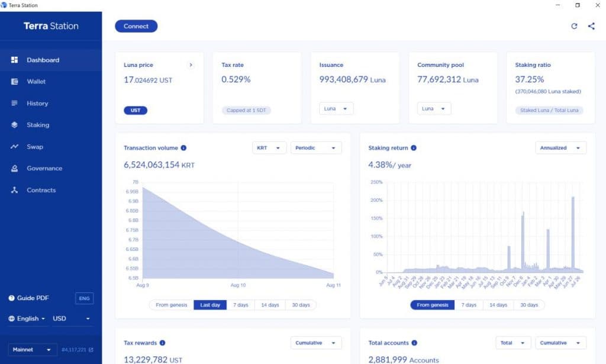Go to the Wallet section
The image size is (606, 364).
click(51, 82)
